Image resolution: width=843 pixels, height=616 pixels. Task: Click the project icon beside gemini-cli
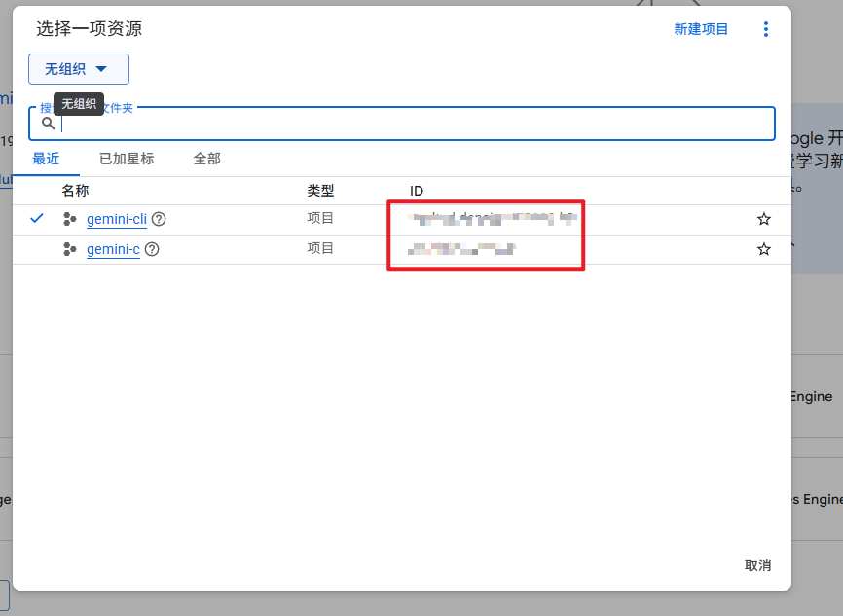[x=69, y=220]
